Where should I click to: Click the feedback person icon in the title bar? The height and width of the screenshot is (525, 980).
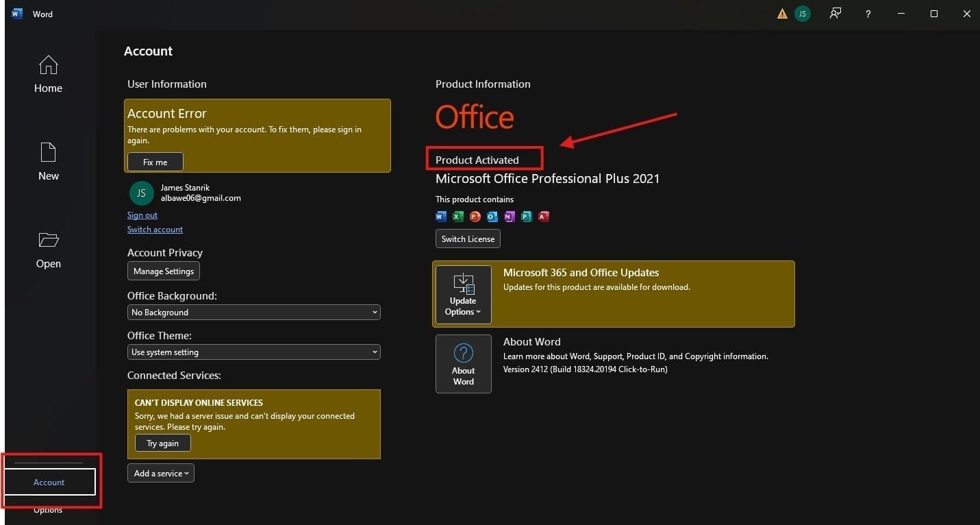[x=835, y=14]
